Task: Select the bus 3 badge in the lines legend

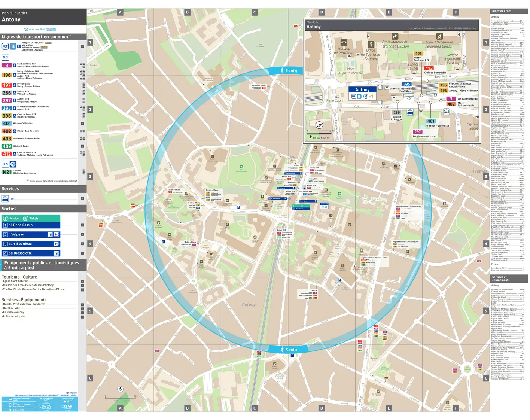Action: tap(7, 65)
